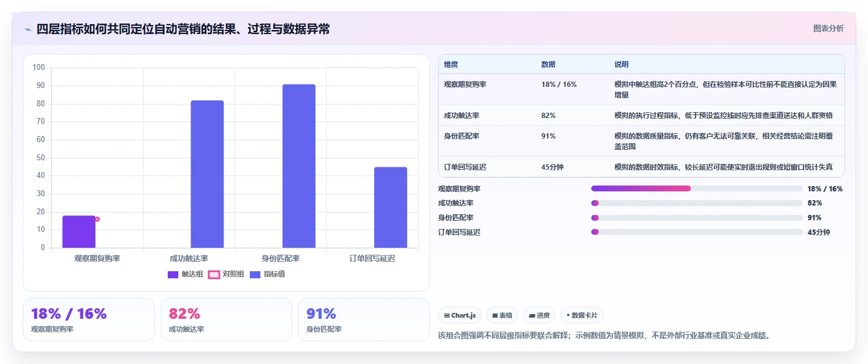This screenshot has width=868, height=364.
Task: Click the 身份匹配率 progress bar
Action: [x=697, y=218]
